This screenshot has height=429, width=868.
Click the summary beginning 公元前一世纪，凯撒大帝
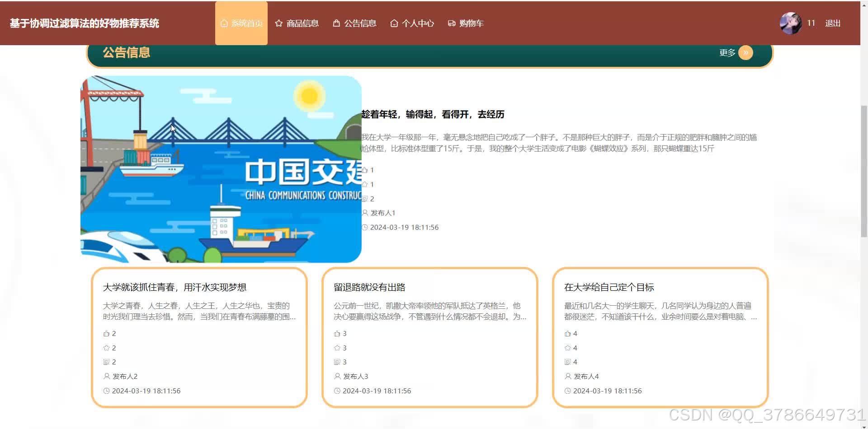430,312
